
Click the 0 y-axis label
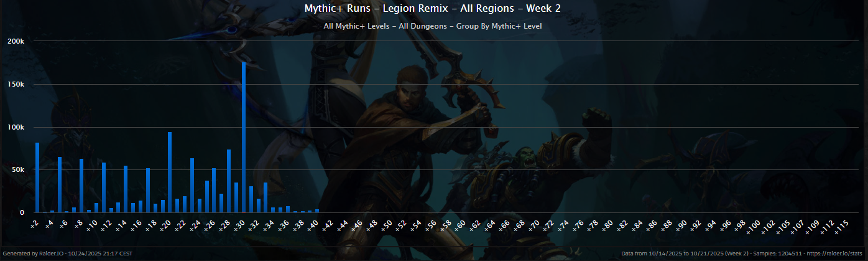point(21,212)
